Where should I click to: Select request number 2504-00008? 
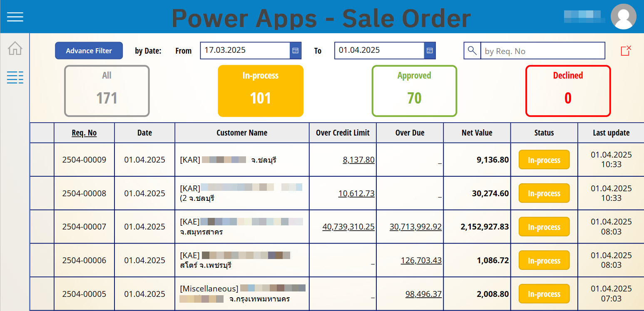point(84,193)
